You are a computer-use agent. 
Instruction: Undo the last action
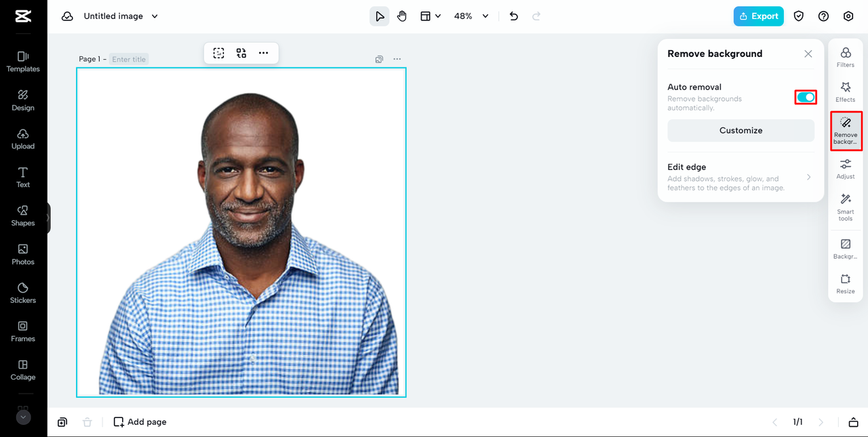(x=514, y=16)
